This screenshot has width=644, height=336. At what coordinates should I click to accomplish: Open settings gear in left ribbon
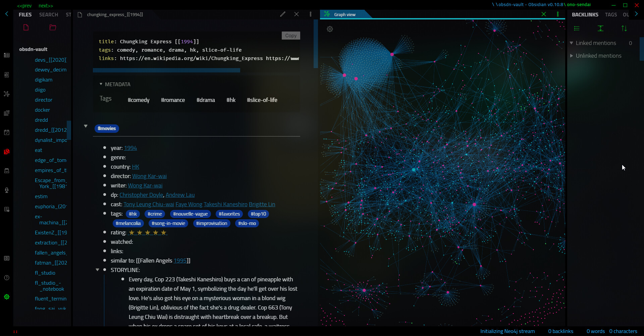[x=7, y=297]
